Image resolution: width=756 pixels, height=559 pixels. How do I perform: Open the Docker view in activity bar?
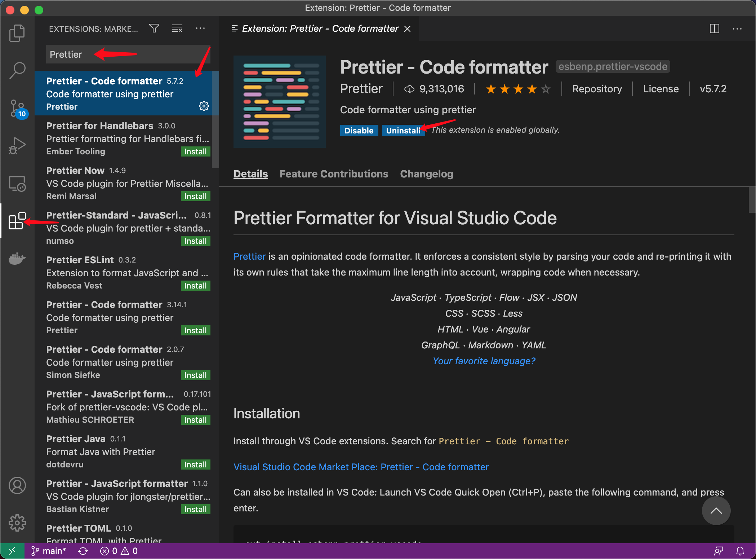[x=17, y=259]
